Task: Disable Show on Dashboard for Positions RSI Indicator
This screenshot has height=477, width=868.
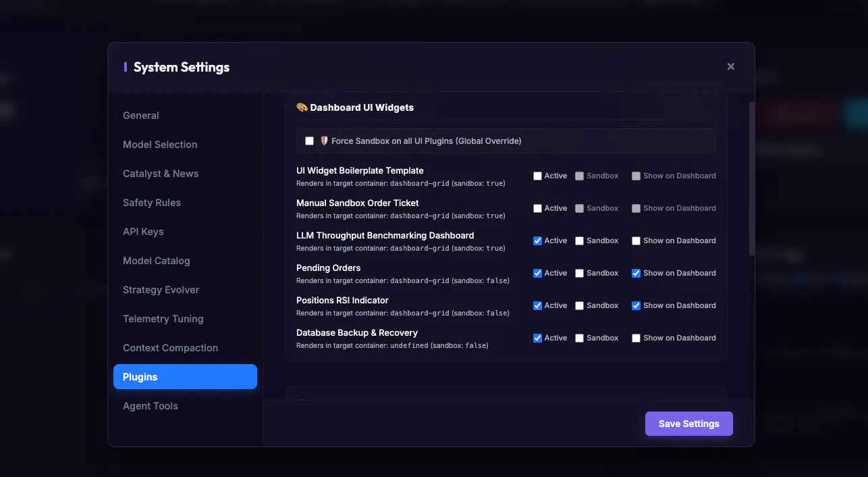Action: (636, 305)
